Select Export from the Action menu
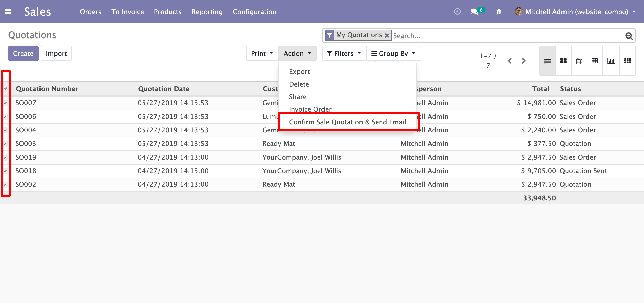644x303 pixels. [299, 72]
